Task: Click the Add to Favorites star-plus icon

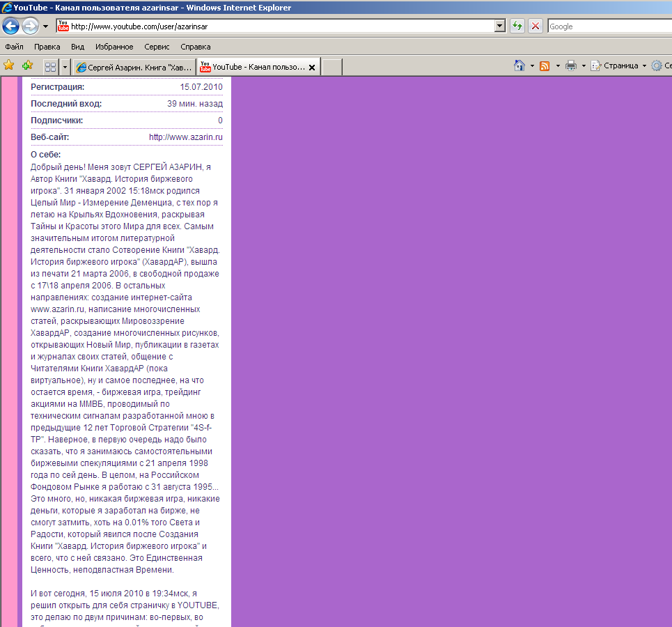Action: [x=28, y=65]
